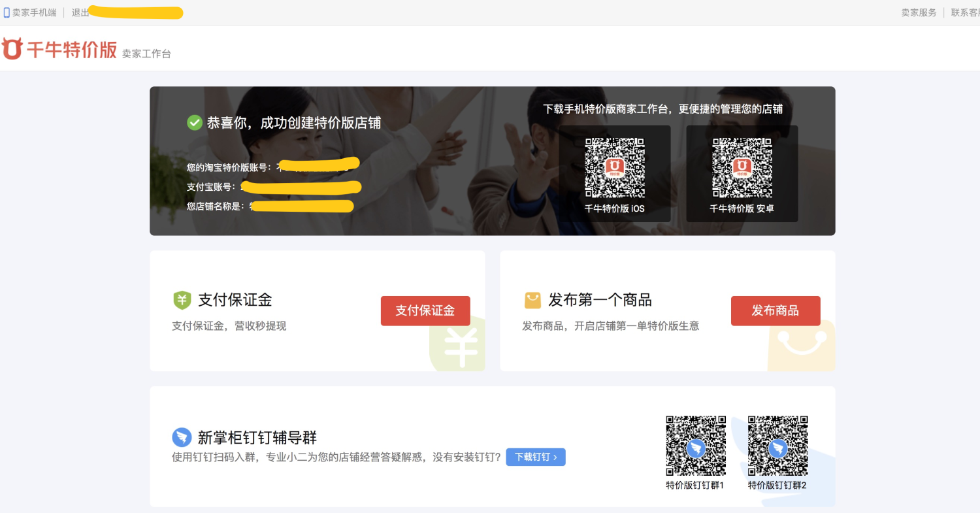Click the 特价版钉钉群2 QR code

[777, 446]
